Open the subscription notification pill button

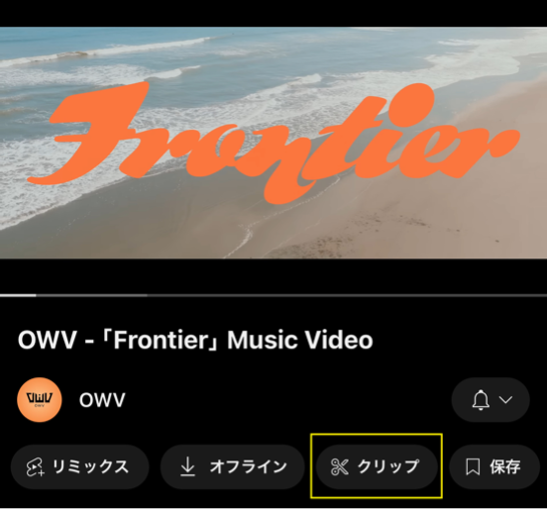(x=490, y=400)
